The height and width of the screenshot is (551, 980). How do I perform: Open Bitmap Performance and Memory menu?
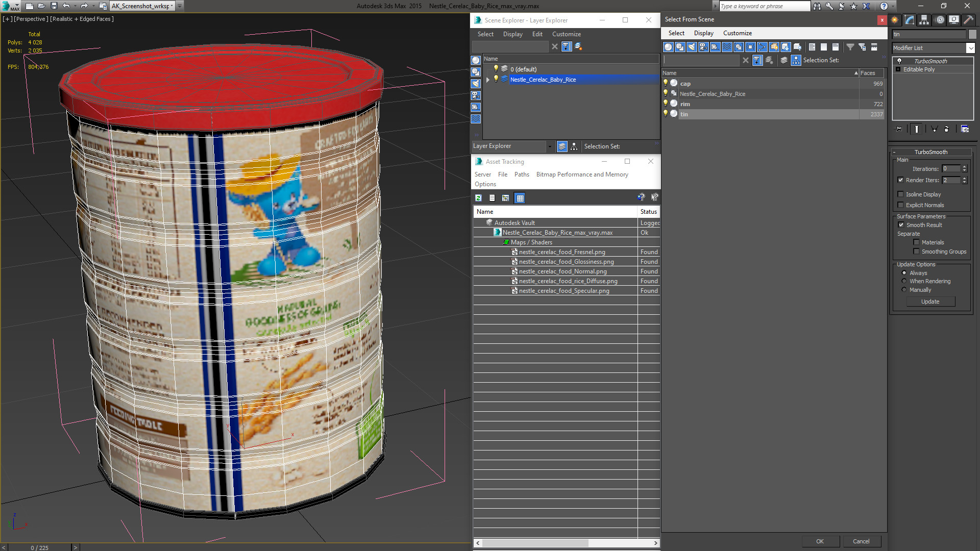click(x=582, y=174)
